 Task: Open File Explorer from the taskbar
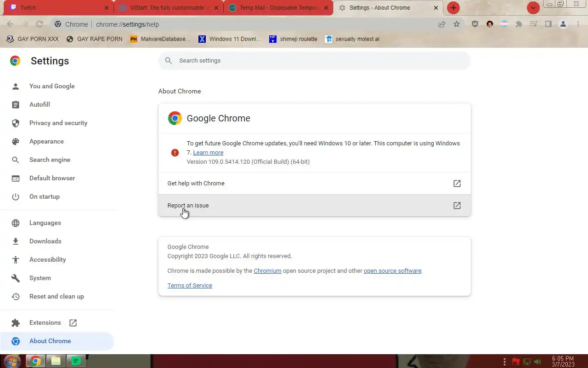point(56,361)
